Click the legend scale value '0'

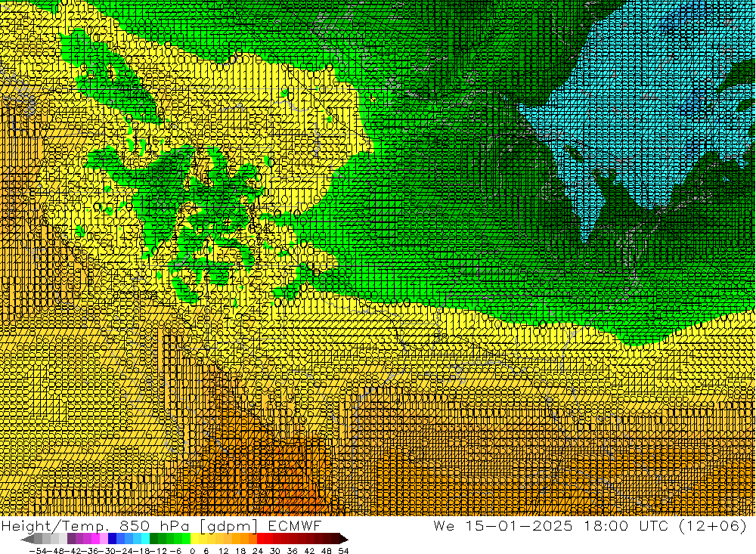click(x=192, y=551)
